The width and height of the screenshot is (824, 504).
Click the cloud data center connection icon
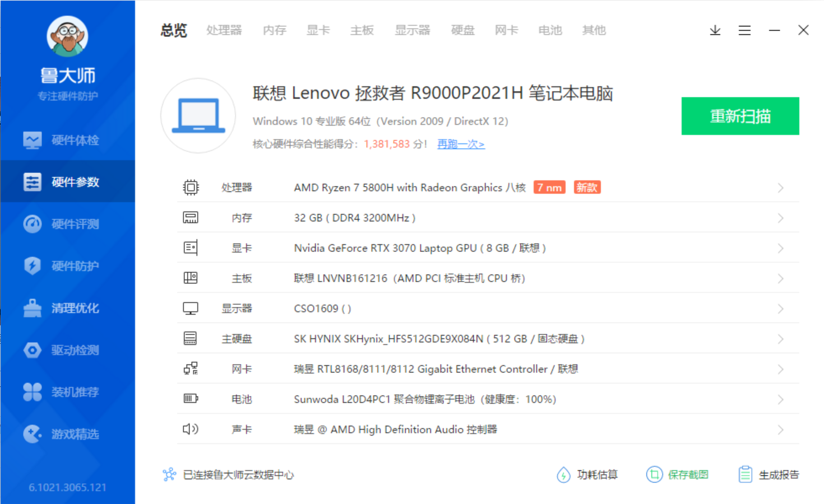coord(169,475)
